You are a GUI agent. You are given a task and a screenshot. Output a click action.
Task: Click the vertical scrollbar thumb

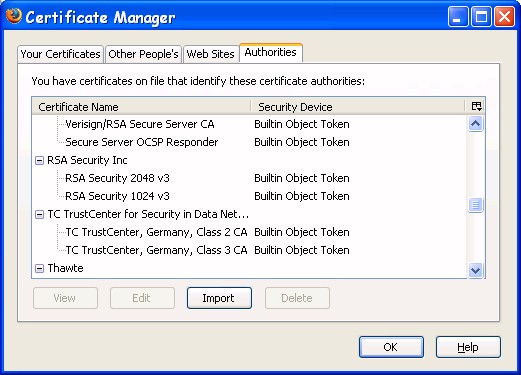[475, 205]
